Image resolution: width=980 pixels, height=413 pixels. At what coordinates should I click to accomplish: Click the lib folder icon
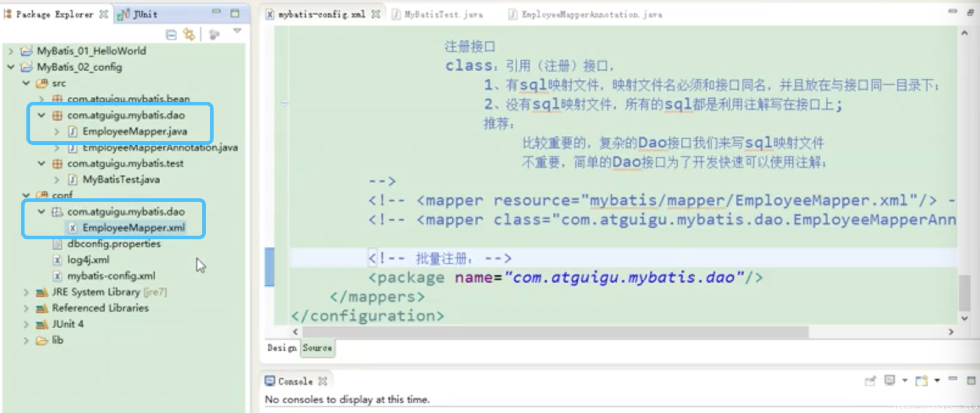[x=41, y=341]
